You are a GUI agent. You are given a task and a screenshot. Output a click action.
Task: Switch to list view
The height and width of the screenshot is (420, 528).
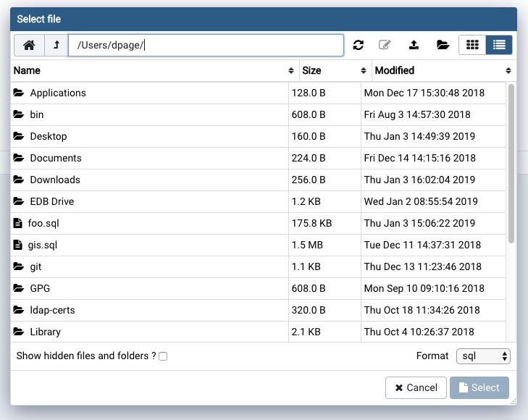tap(499, 45)
